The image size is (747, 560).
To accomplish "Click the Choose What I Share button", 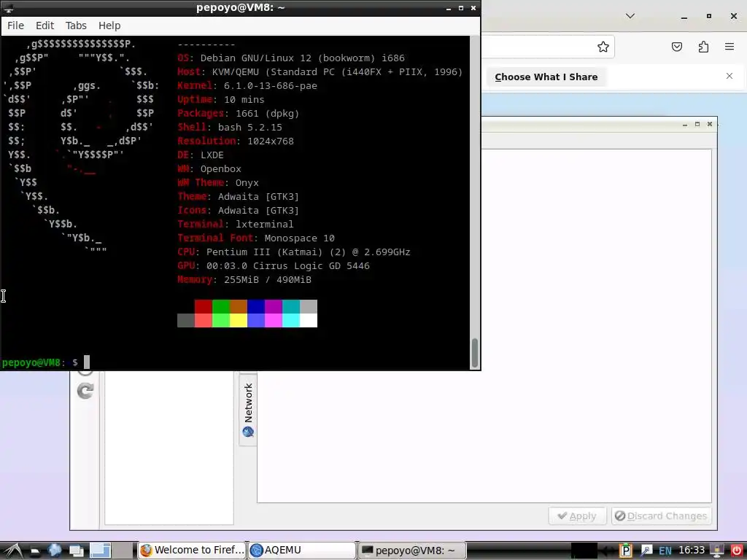I will point(546,77).
